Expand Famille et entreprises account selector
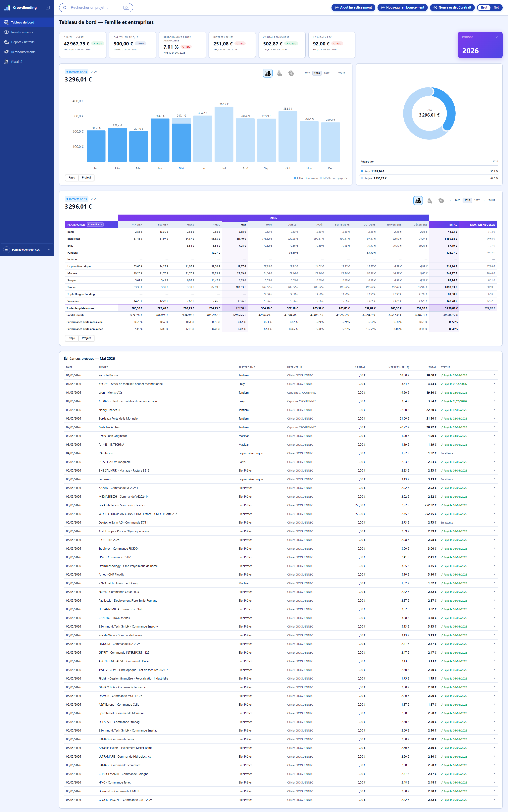 pyautogui.click(x=27, y=250)
